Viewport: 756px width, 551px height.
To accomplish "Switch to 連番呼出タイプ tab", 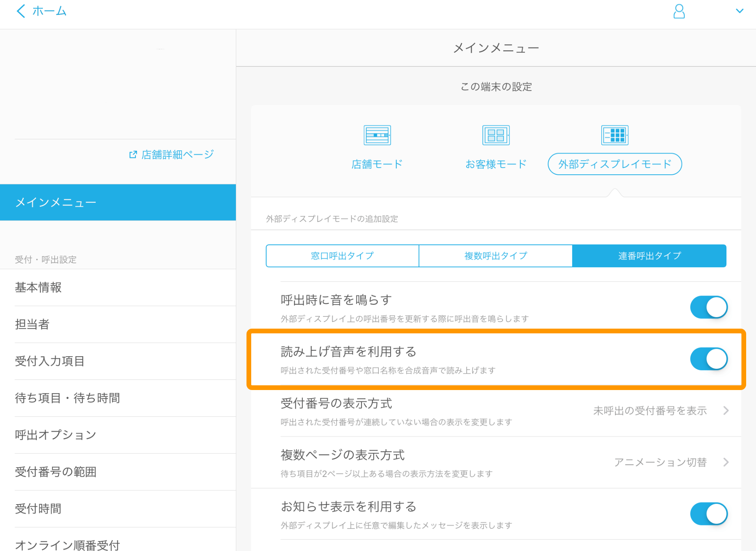I will click(649, 256).
